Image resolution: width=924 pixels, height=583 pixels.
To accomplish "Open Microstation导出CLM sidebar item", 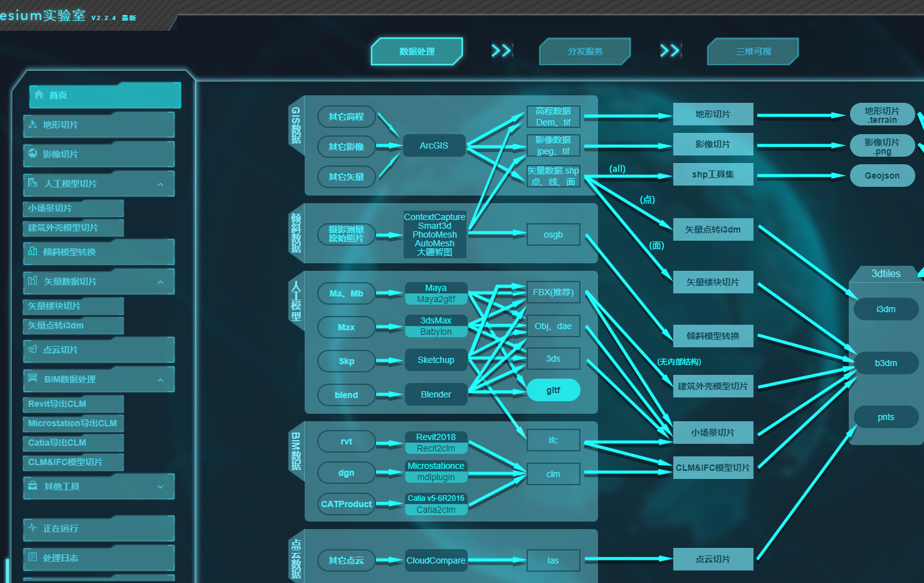I will pos(73,423).
